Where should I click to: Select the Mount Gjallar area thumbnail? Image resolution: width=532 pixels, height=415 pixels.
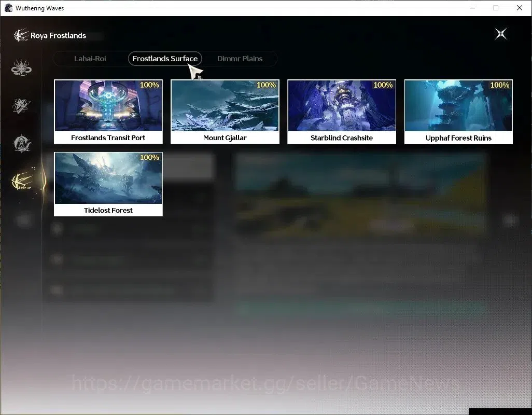click(x=225, y=105)
